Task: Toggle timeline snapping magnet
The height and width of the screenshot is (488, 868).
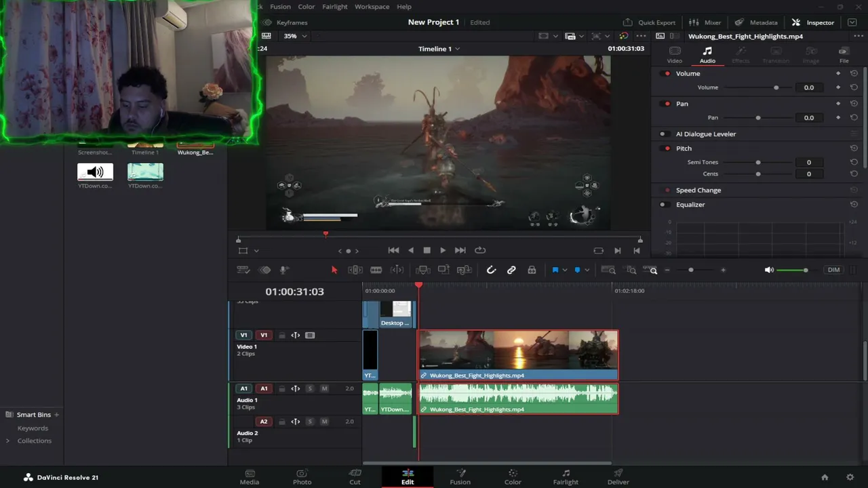Action: pyautogui.click(x=492, y=270)
